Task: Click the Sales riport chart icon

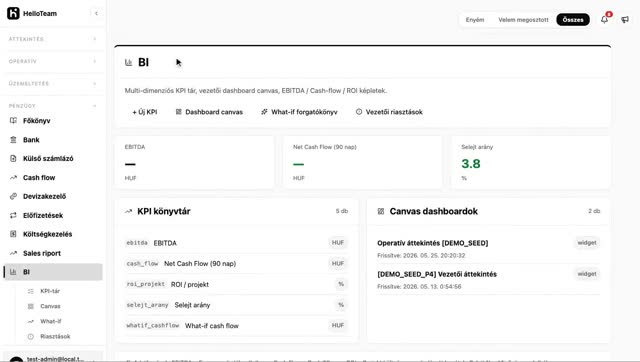Action: click(13, 253)
